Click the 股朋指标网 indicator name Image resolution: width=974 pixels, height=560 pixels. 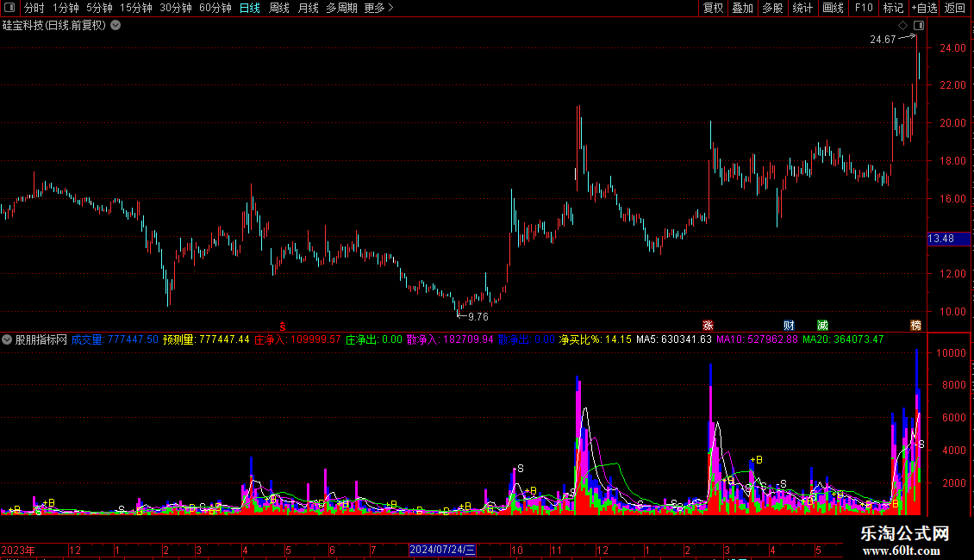pos(41,339)
